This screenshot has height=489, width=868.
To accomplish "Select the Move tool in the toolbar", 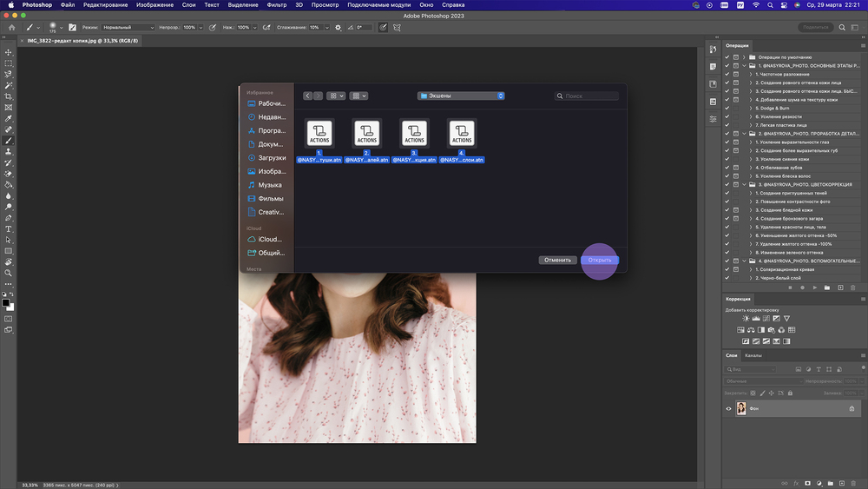I will pyautogui.click(x=9, y=52).
